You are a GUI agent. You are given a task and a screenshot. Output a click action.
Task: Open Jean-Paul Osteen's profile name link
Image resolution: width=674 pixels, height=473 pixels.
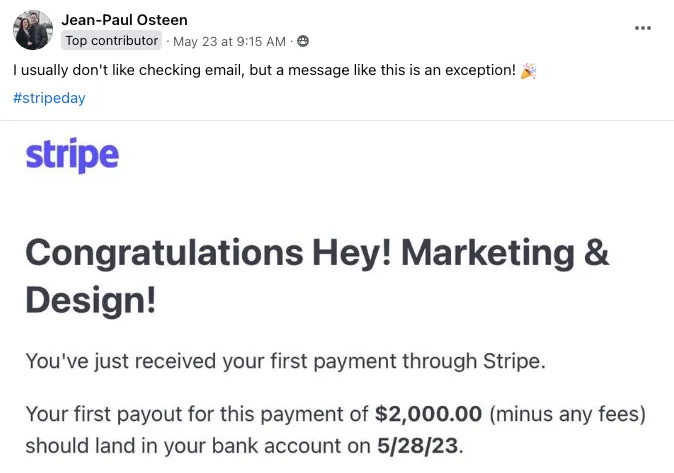tap(124, 20)
